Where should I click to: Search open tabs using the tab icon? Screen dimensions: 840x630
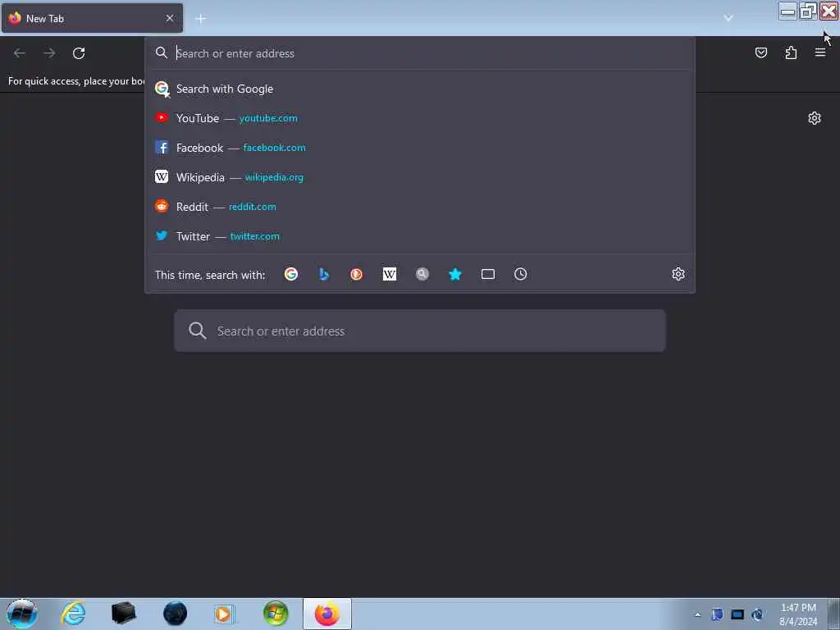[x=488, y=274]
